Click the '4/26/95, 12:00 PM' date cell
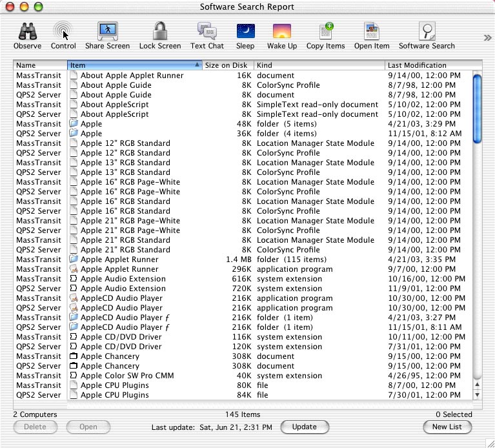The width and height of the screenshot is (495, 448). (x=424, y=376)
